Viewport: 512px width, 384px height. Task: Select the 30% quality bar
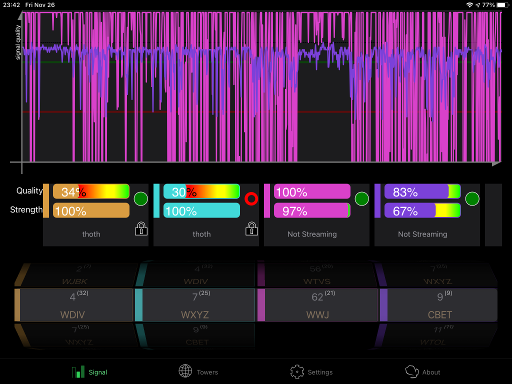point(202,192)
